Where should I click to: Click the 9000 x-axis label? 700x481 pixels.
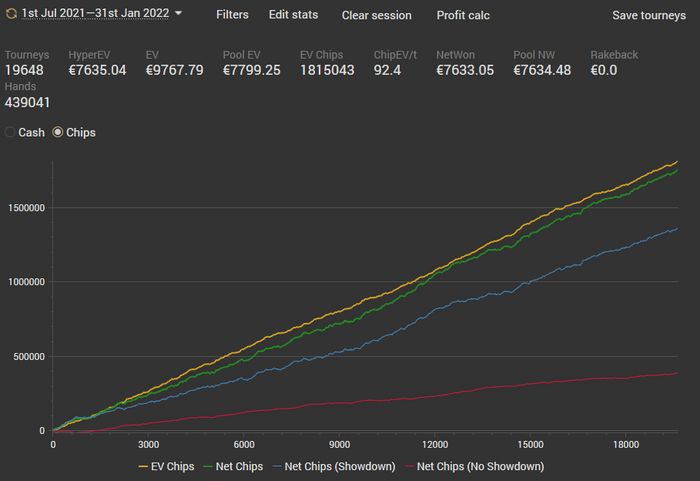339,445
